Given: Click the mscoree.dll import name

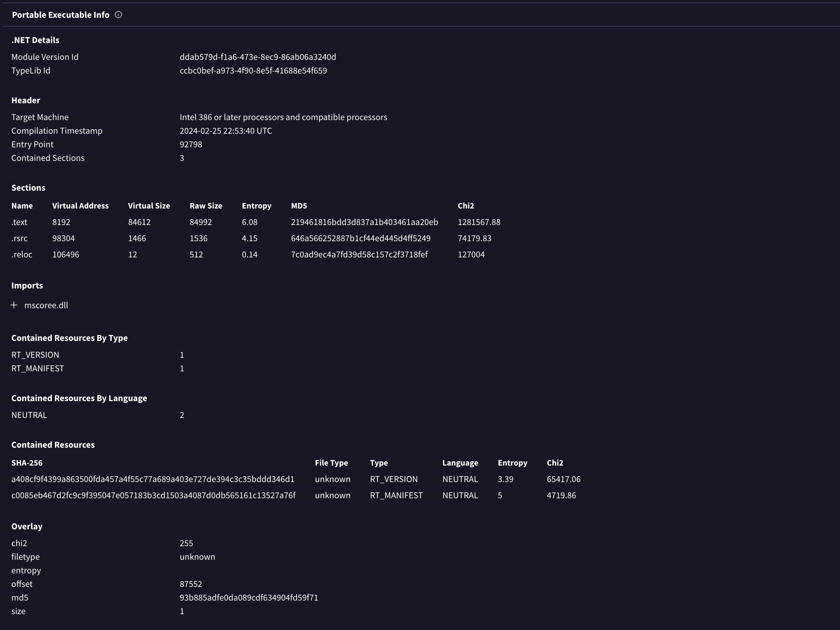Looking at the screenshot, I should 46,305.
